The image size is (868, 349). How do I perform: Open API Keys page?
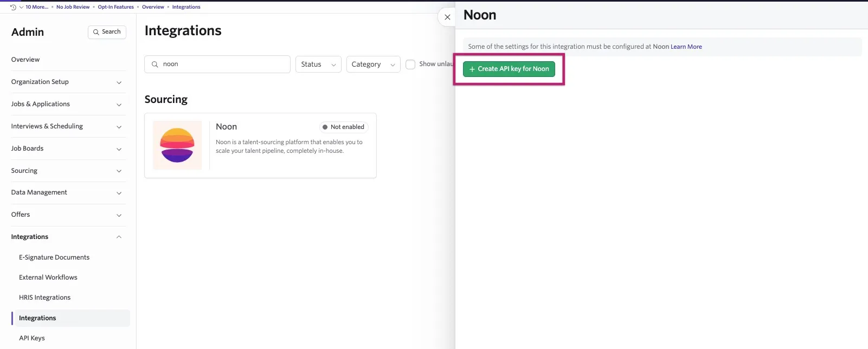[x=32, y=338]
